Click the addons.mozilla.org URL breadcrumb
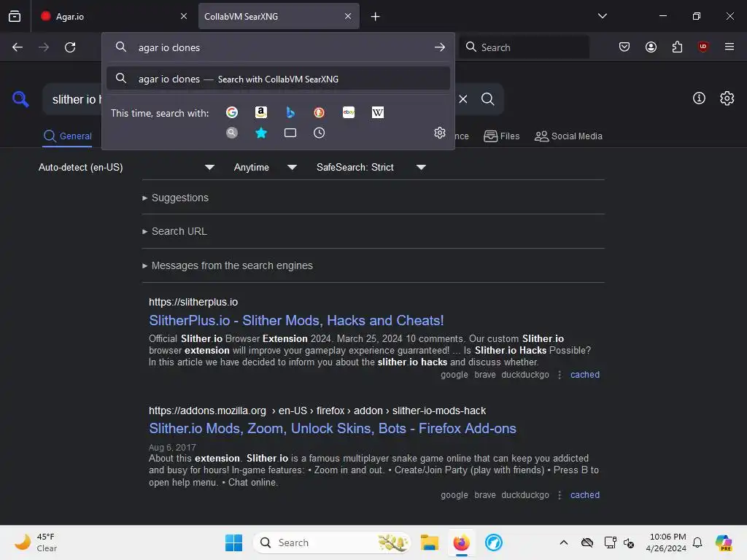The width and height of the screenshot is (747, 560). [x=317, y=411]
